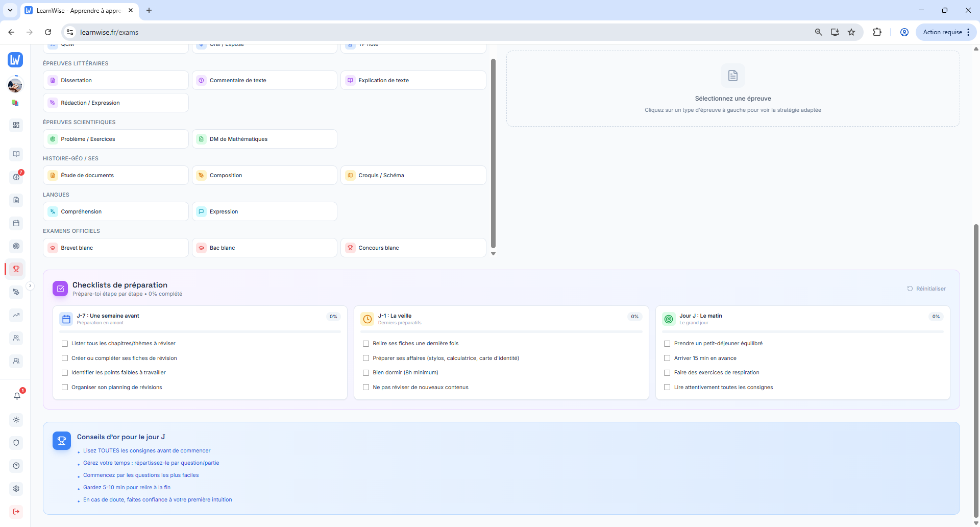This screenshot has height=527, width=980.
Task: Open the tab search dropdown arrow
Action: click(x=10, y=10)
